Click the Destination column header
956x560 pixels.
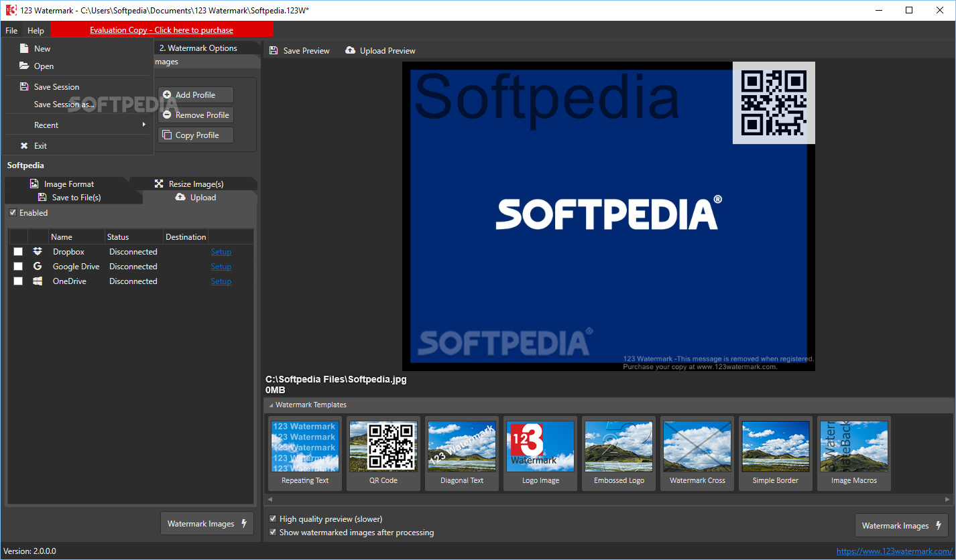[x=186, y=236]
